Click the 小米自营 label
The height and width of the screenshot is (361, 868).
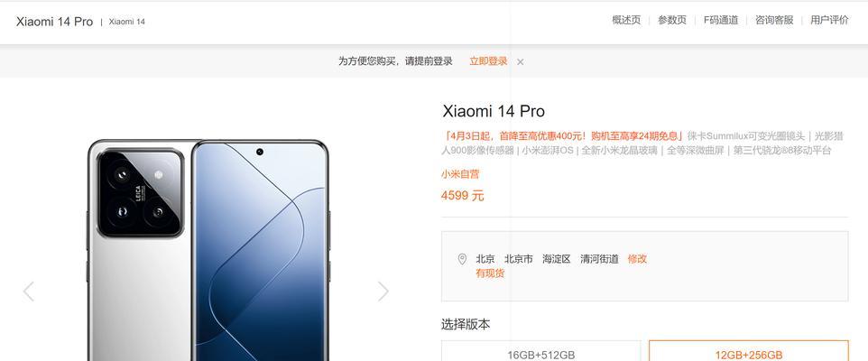460,174
